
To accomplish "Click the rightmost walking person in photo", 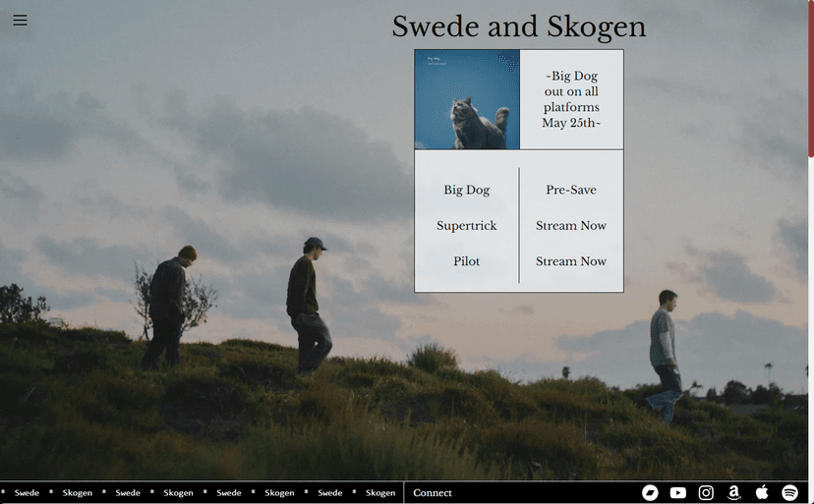I will click(666, 354).
